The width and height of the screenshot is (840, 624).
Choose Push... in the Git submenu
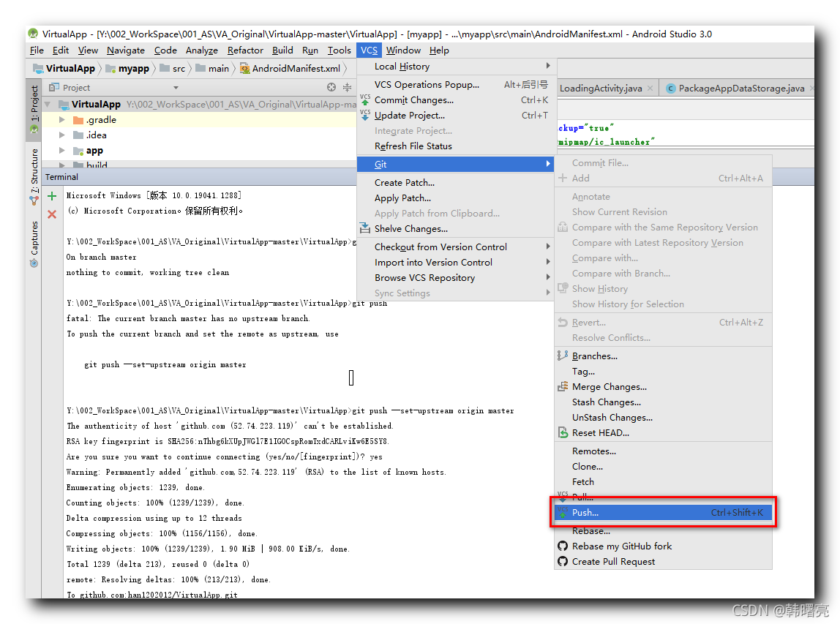coord(664,513)
